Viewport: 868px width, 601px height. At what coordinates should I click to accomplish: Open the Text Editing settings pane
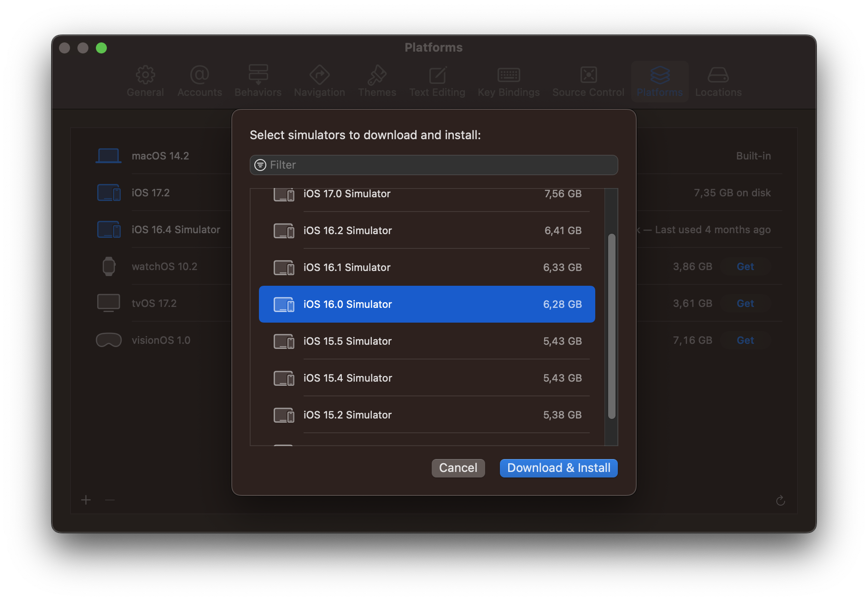tap(437, 81)
